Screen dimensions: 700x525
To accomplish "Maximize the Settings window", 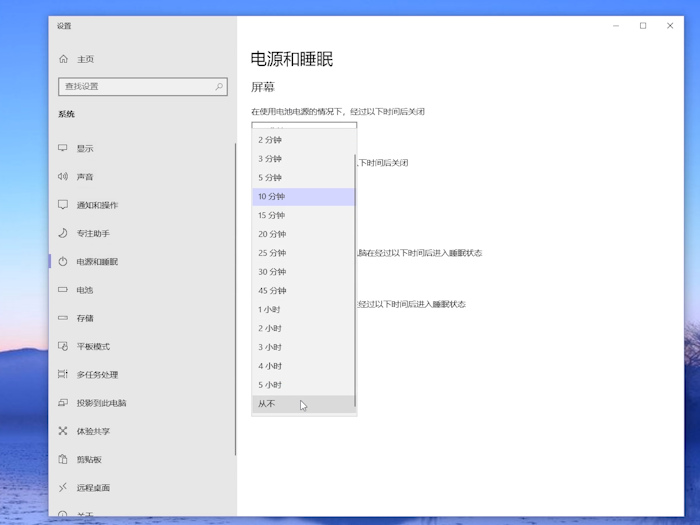I will coord(643,26).
